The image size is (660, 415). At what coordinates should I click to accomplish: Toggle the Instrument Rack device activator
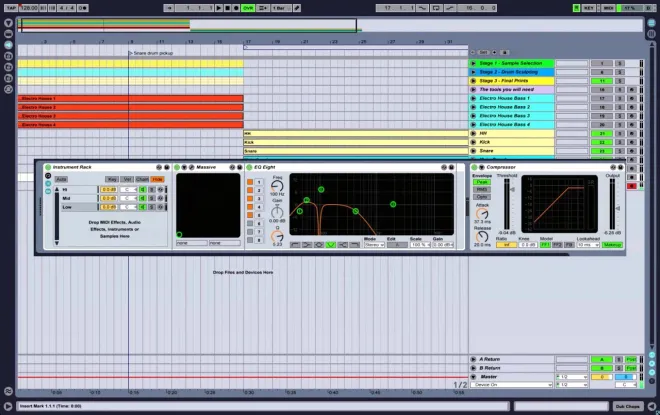[x=48, y=168]
